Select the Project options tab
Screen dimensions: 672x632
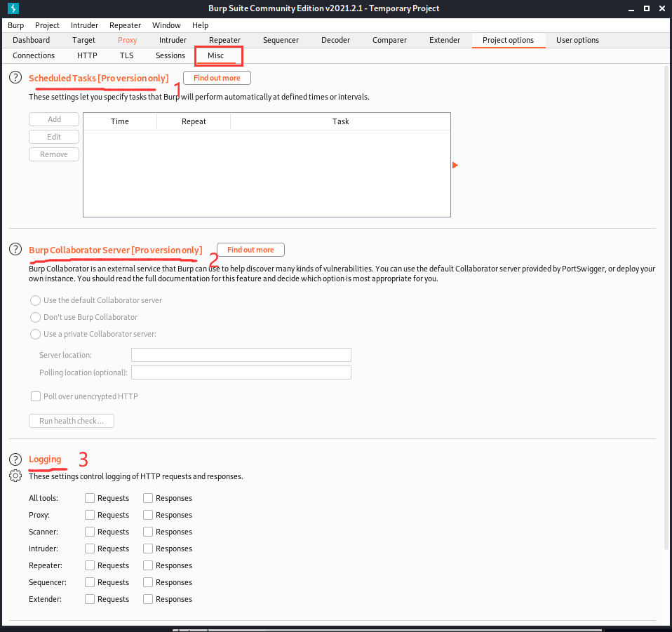pyautogui.click(x=509, y=40)
